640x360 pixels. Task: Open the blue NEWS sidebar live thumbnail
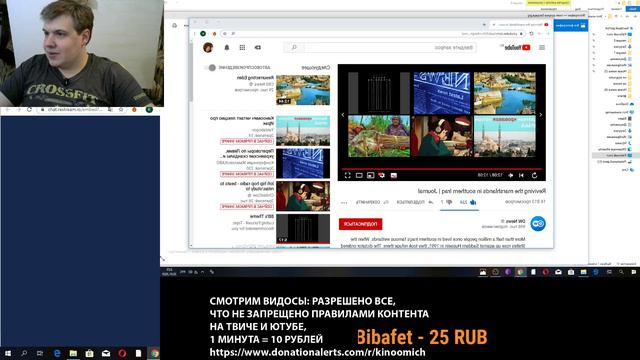(x=303, y=163)
